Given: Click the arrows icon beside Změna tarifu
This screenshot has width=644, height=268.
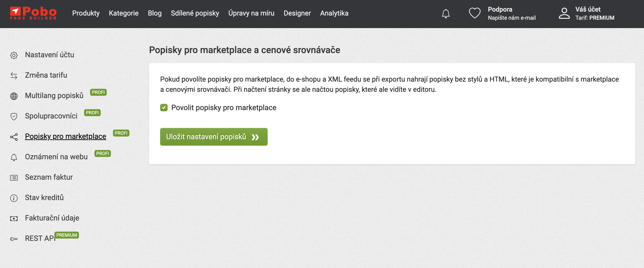Looking at the screenshot, I should (14, 76).
